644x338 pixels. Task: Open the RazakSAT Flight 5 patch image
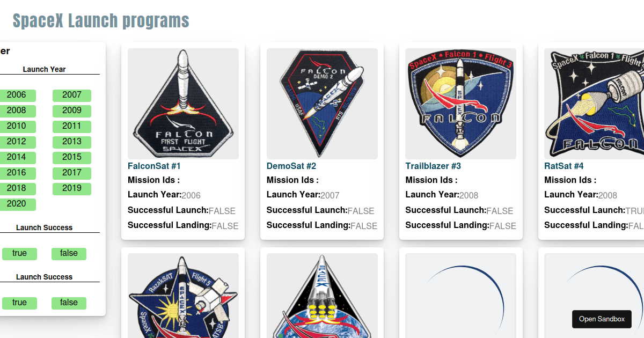tap(183, 296)
